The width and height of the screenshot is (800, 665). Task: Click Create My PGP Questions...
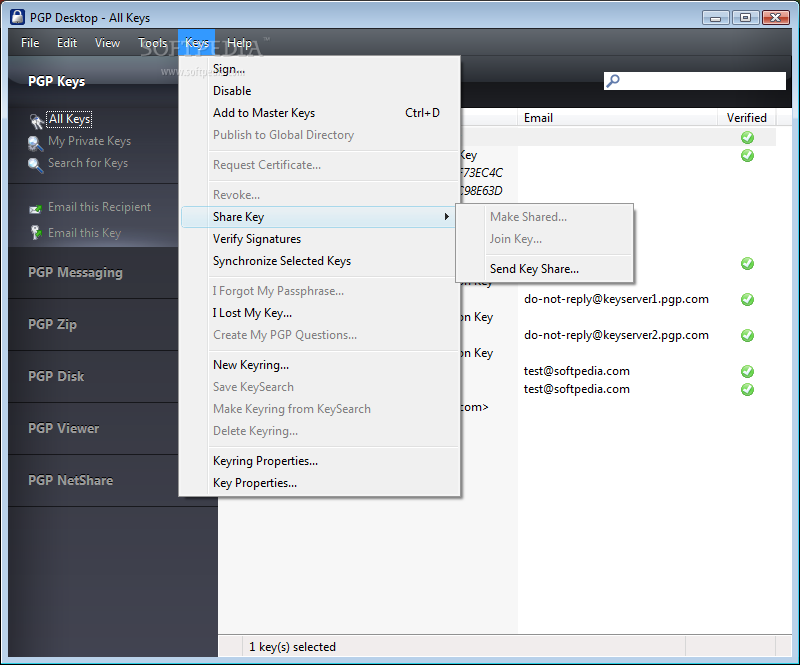coord(319,335)
